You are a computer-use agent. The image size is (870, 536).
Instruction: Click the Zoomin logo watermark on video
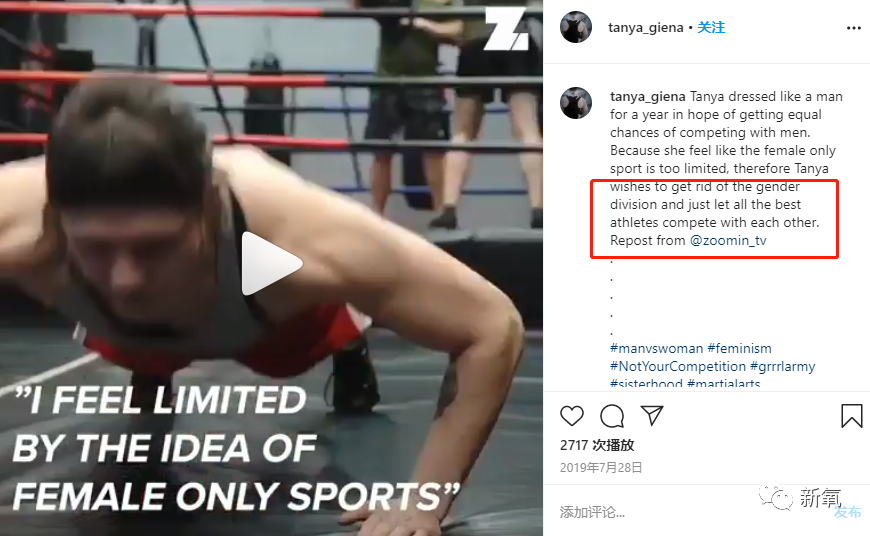tap(507, 29)
